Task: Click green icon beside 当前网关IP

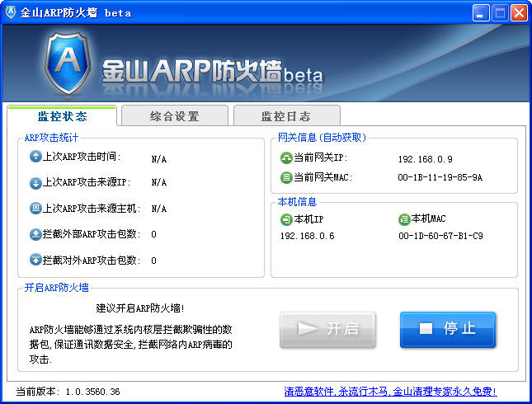Action: click(286, 157)
